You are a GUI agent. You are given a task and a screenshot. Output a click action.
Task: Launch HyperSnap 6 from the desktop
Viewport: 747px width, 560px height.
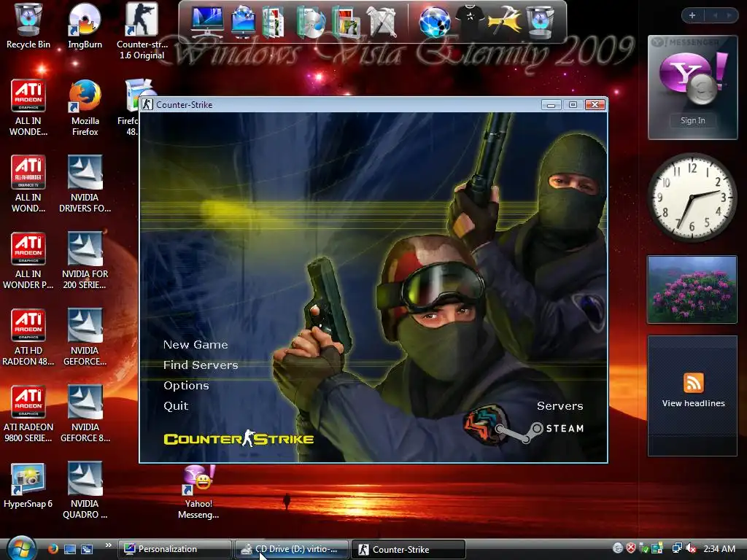[x=28, y=485]
